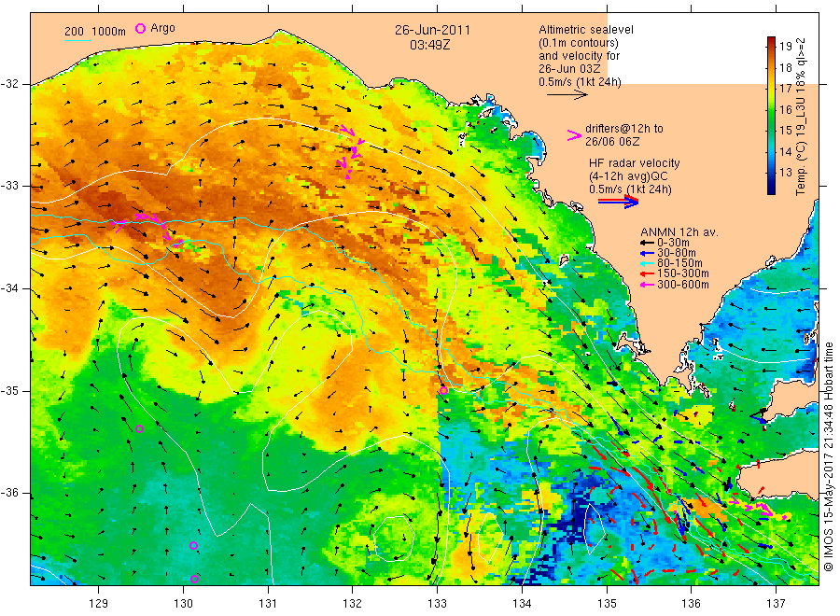Click the '13' label on temperature colorbar
The height and width of the screenshot is (616, 840).
pos(785,172)
